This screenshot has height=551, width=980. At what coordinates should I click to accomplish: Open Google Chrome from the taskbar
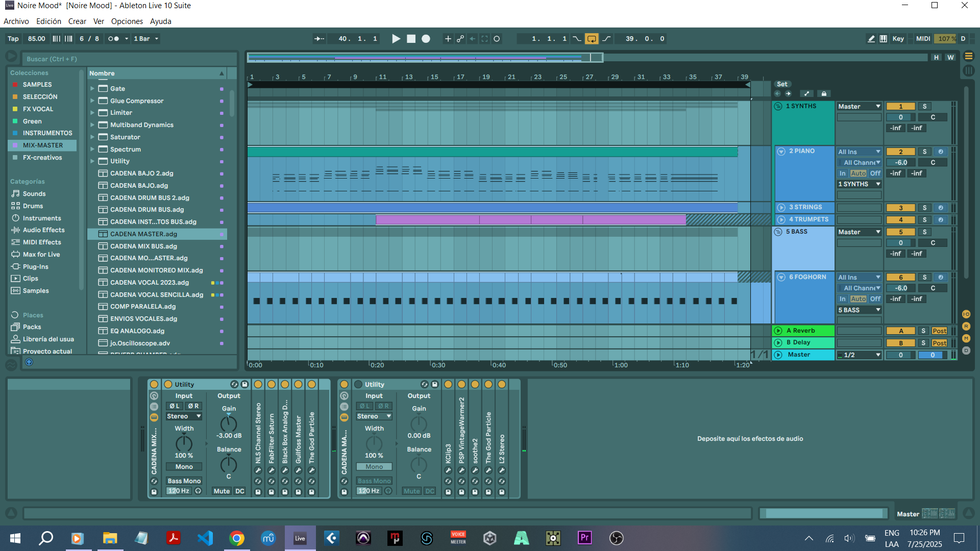[236, 538]
